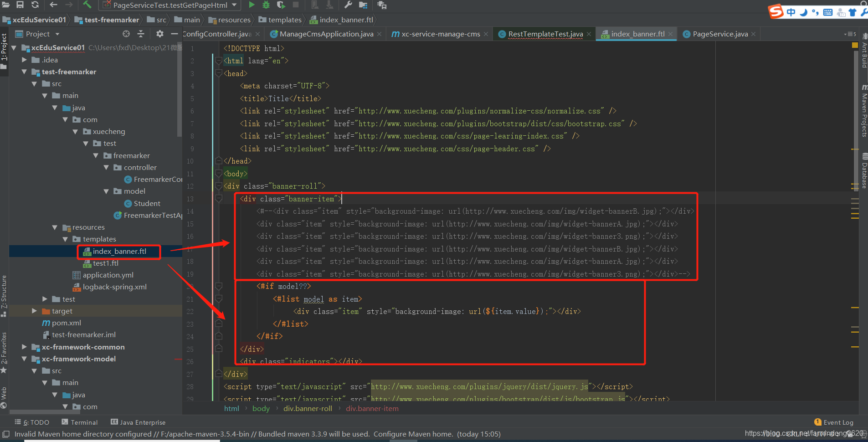Click the scroll-from-source target icon

126,34
